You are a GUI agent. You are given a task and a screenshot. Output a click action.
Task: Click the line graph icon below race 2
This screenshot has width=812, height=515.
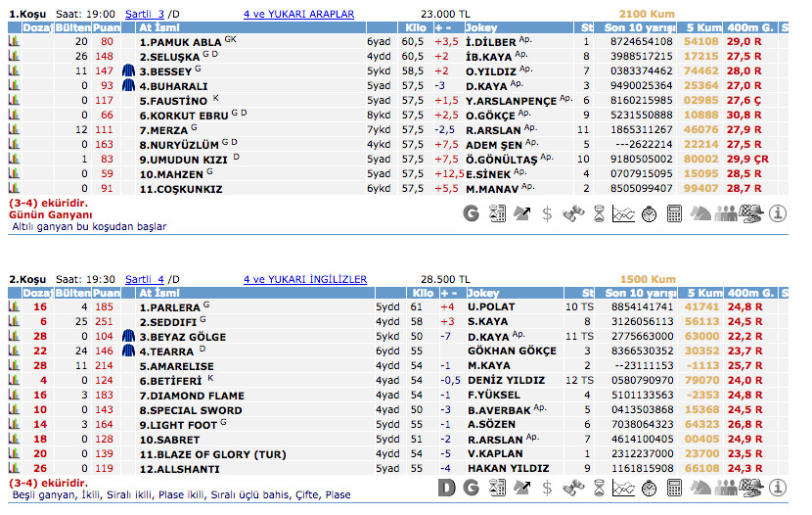[623, 487]
